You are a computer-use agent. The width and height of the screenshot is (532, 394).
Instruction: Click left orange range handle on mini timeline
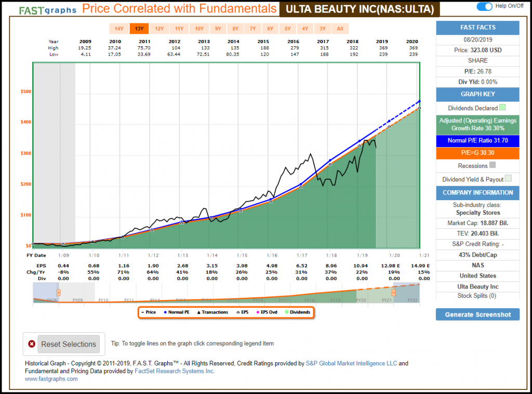(x=59, y=293)
